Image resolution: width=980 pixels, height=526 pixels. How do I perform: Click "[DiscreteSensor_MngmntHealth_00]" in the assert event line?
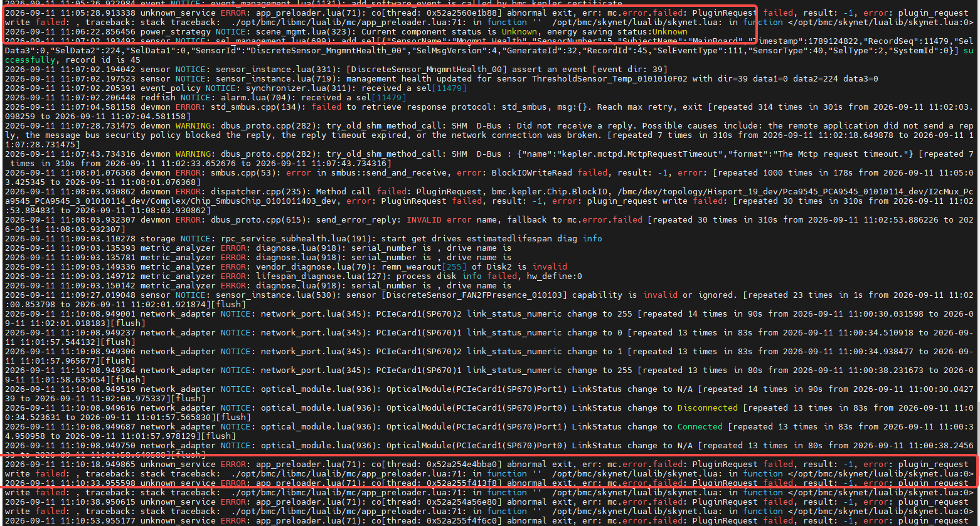[426, 70]
